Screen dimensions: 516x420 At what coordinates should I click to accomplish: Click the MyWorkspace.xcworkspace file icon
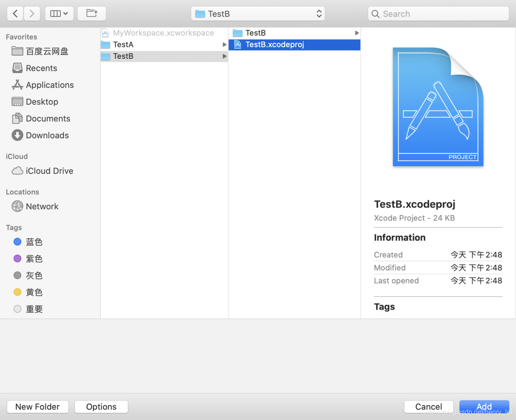click(x=105, y=33)
